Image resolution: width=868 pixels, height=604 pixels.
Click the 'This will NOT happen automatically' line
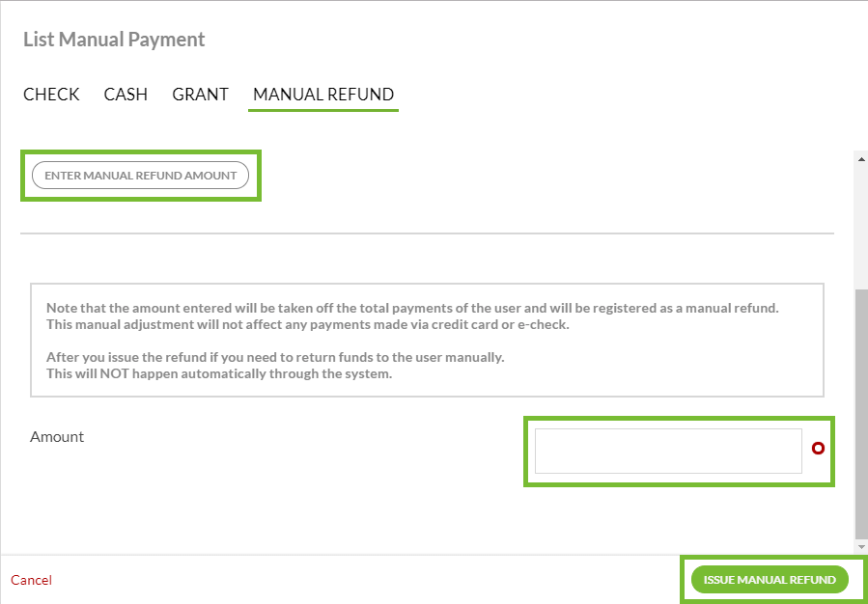218,373
